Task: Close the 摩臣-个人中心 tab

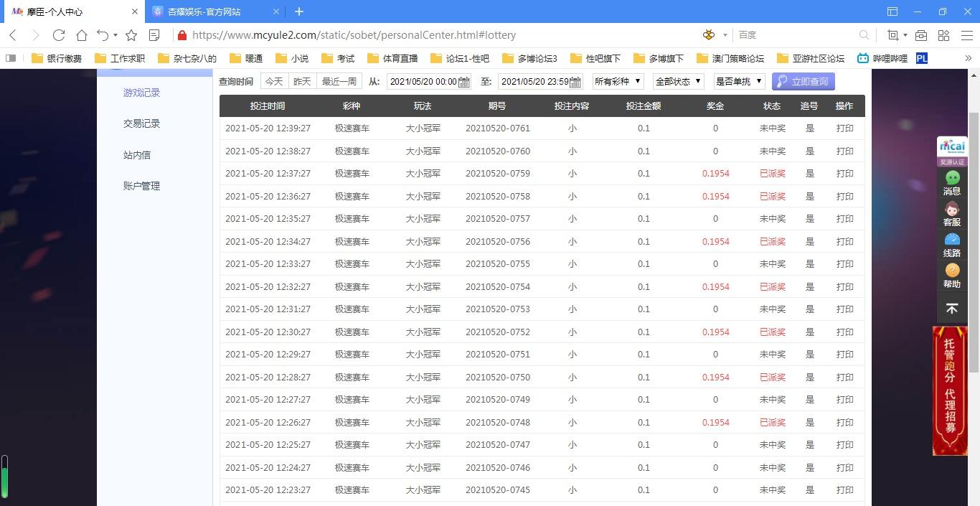Action: (x=135, y=12)
